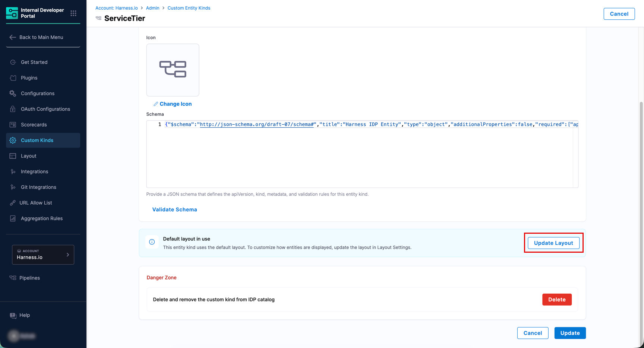Click the pencil icon beside Change Icon
The image size is (644, 348).
point(156,104)
